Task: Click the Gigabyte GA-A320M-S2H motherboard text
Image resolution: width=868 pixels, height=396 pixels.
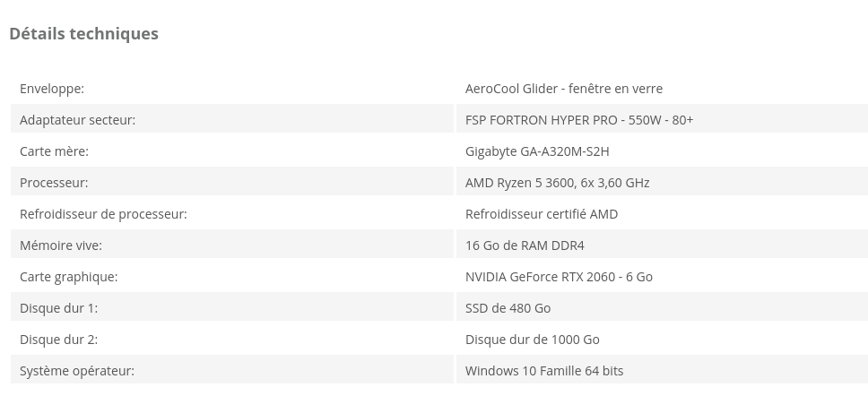Action: (x=537, y=151)
